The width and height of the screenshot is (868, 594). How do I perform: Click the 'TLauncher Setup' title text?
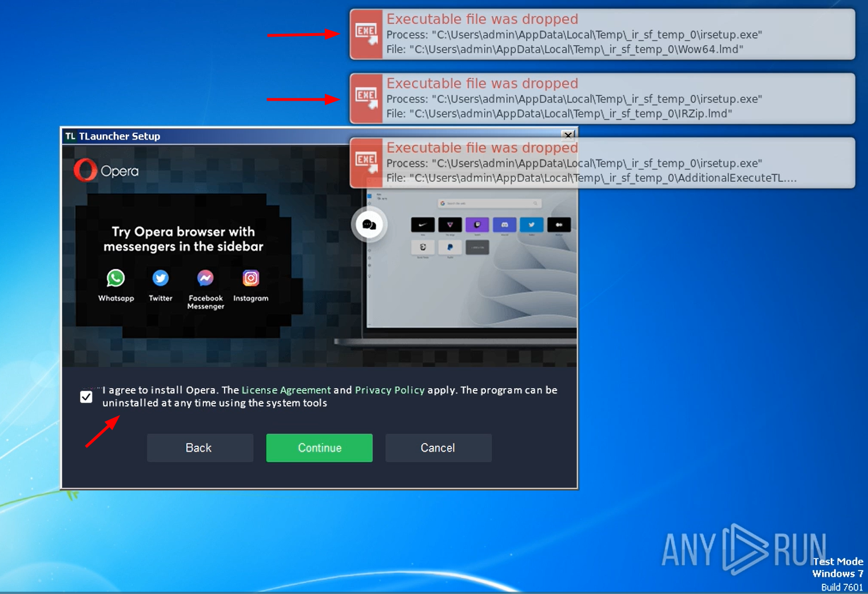pos(120,136)
